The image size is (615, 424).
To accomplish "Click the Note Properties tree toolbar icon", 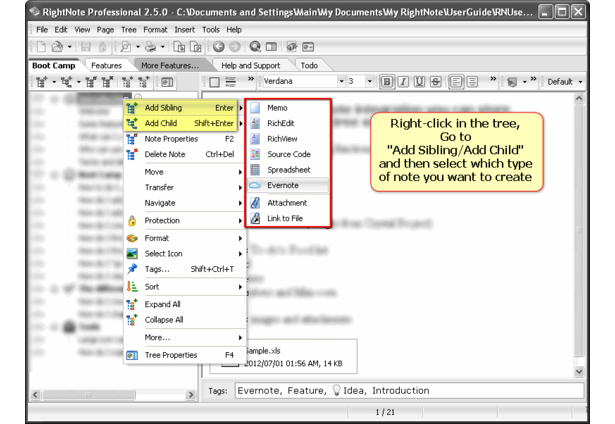I will 91,82.
